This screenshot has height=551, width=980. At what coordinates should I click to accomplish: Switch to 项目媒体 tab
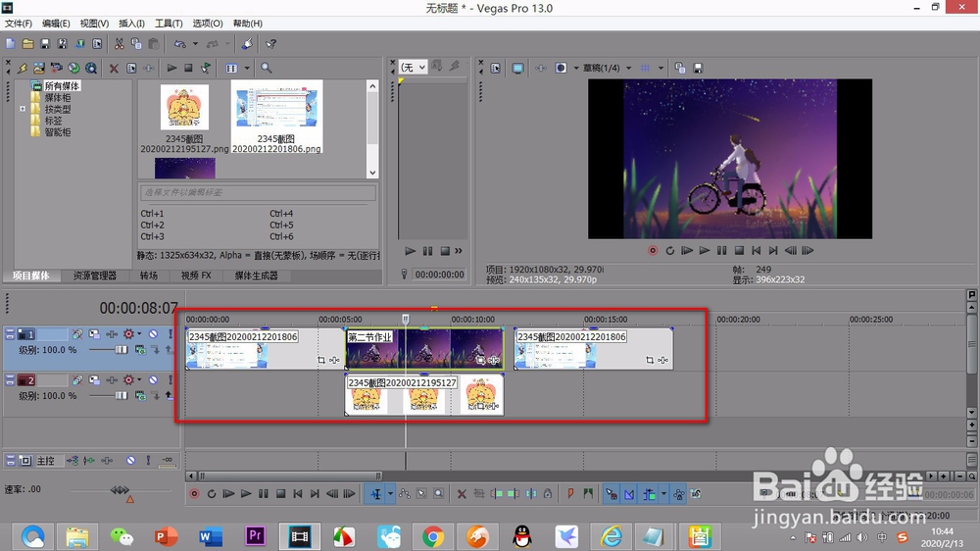coord(30,275)
